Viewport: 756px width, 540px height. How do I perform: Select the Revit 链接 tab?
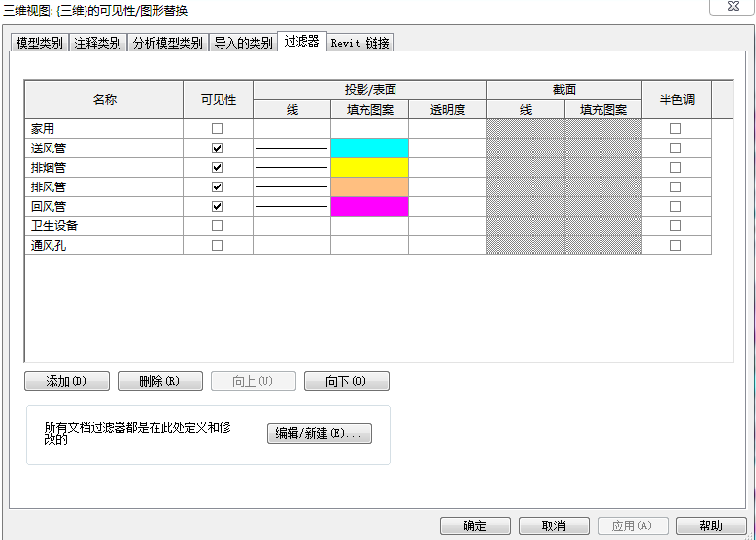pyautogui.click(x=360, y=43)
